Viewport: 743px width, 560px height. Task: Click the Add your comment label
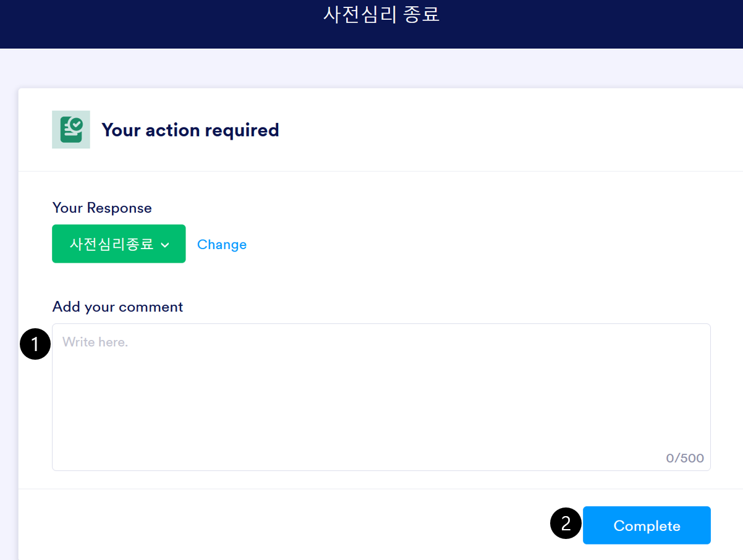[117, 307]
